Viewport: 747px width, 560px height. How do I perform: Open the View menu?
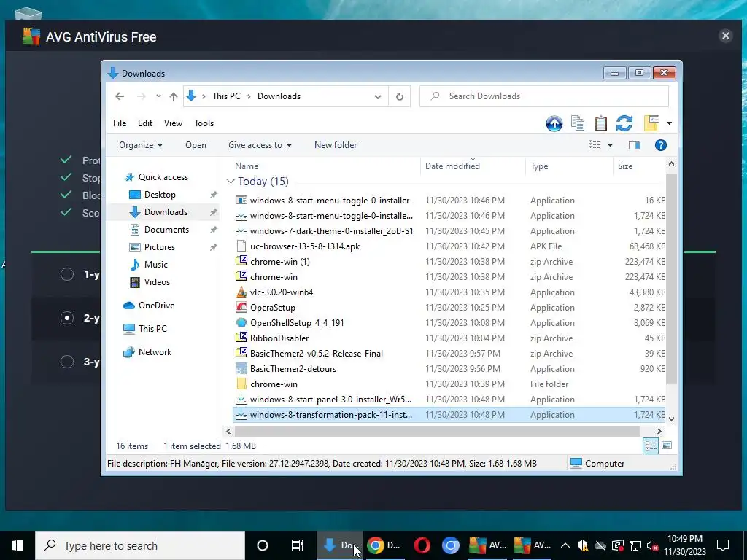(173, 123)
